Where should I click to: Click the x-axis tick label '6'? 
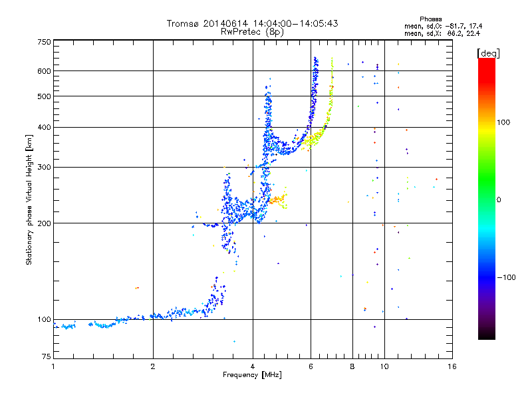coord(311,366)
